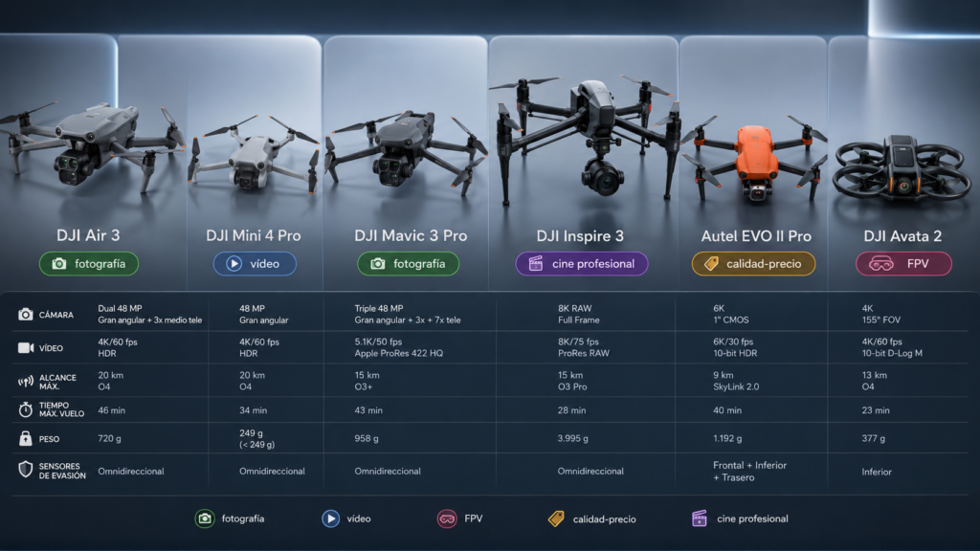The width and height of the screenshot is (980, 551).
Task: Click the DJI Air 3 title
Action: pos(88,235)
